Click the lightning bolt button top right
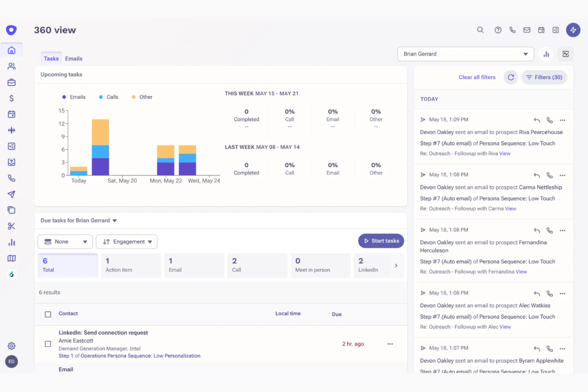This screenshot has width=588, height=392. 573,30
